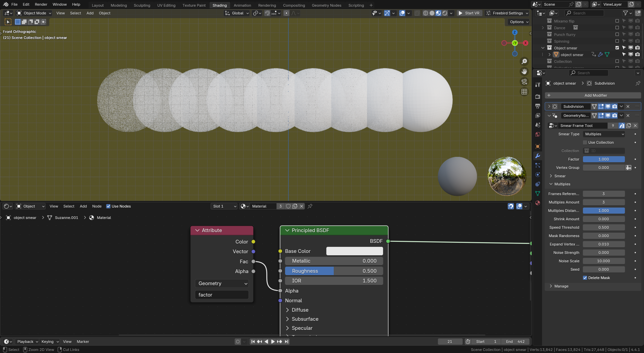Play the animation forward
The width and height of the screenshot is (644, 353).
click(273, 342)
